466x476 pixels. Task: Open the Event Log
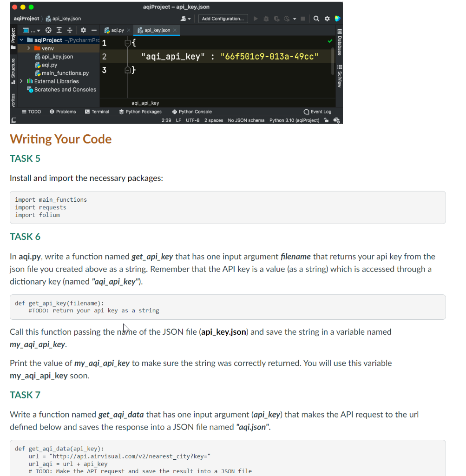coord(317,112)
